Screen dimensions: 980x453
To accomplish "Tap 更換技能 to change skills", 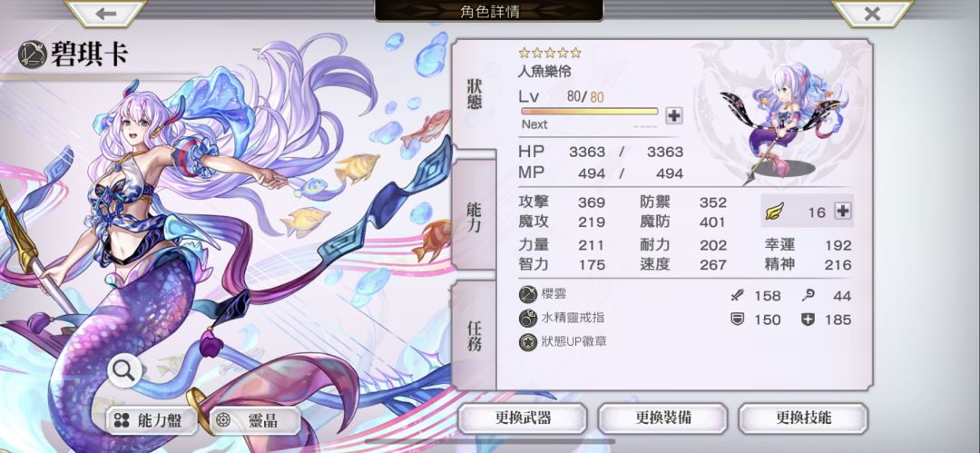I will click(x=803, y=418).
